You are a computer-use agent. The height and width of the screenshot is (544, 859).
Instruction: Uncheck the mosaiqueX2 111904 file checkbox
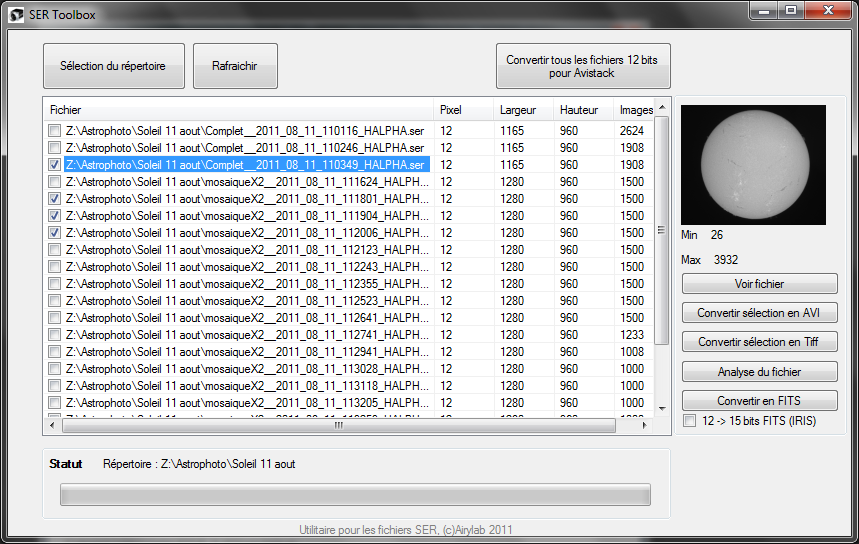click(54, 215)
